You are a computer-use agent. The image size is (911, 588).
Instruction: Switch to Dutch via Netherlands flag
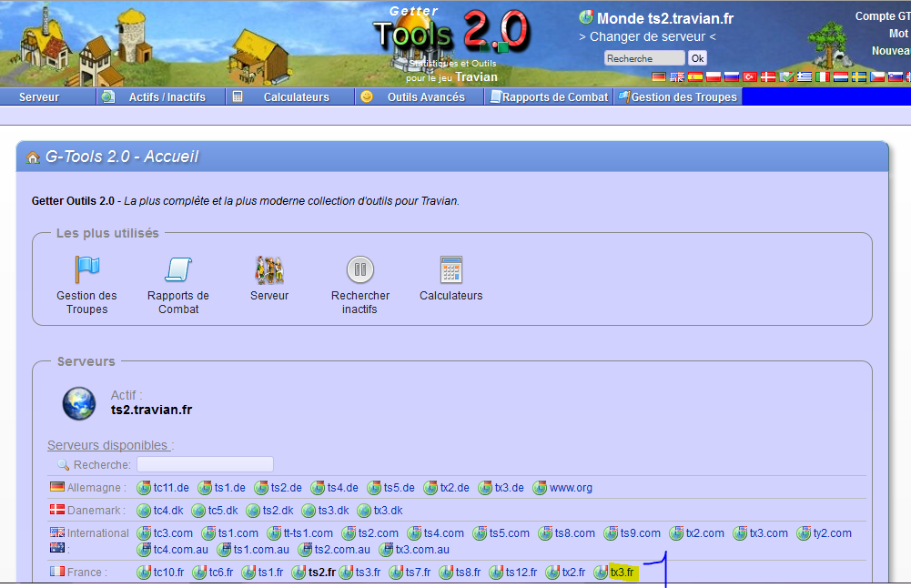[x=841, y=76]
